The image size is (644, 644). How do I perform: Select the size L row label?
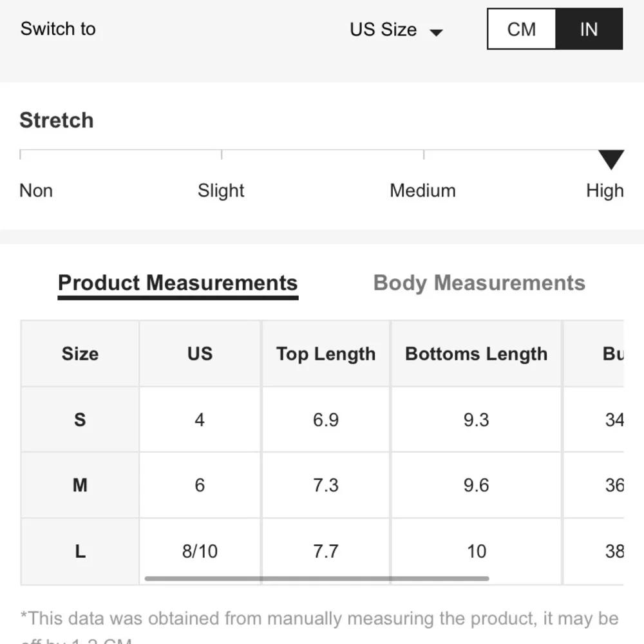tap(80, 551)
